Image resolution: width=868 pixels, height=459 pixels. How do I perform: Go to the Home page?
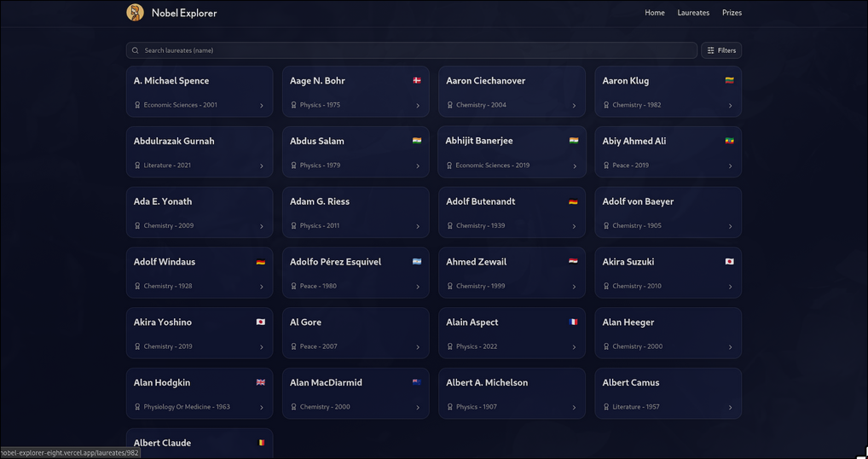654,13
